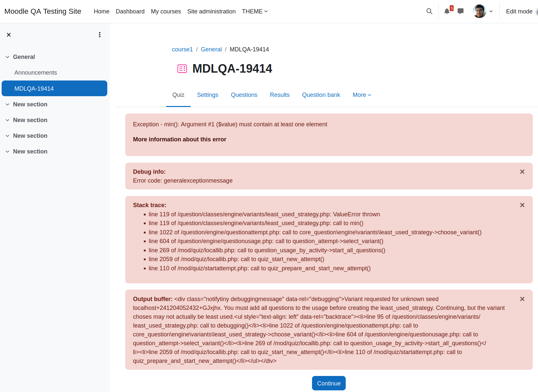The width and height of the screenshot is (538, 392).
Task: Expand the fourth New section chevron
Action: click(x=8, y=151)
